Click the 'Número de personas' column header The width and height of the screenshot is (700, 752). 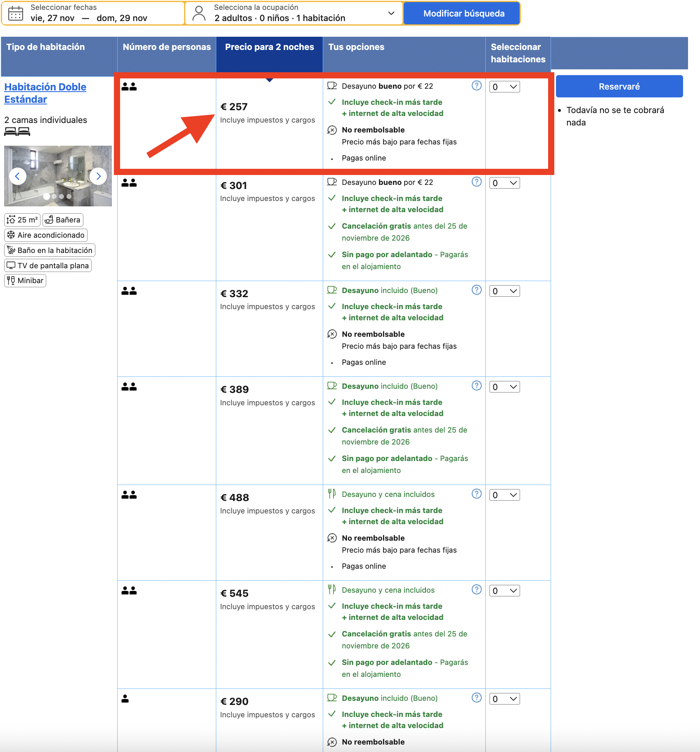tap(167, 54)
